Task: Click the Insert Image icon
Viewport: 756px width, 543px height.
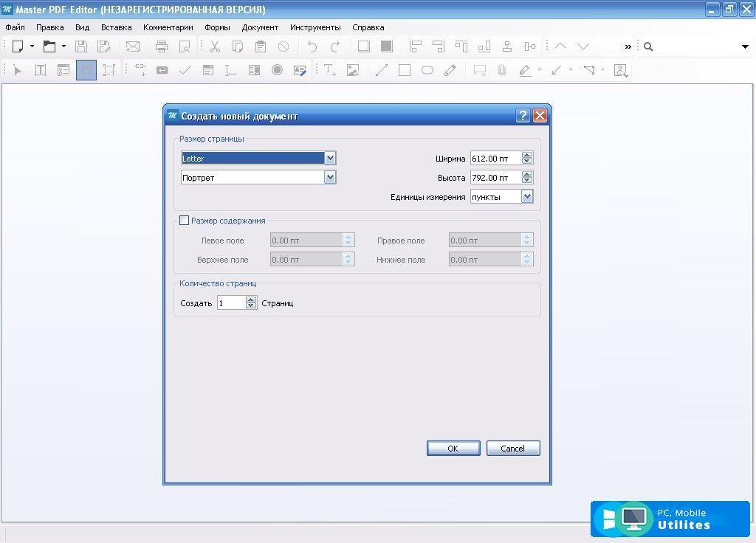Action: coord(353,70)
